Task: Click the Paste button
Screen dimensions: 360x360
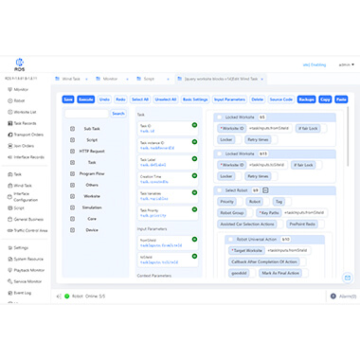Action: click(341, 99)
